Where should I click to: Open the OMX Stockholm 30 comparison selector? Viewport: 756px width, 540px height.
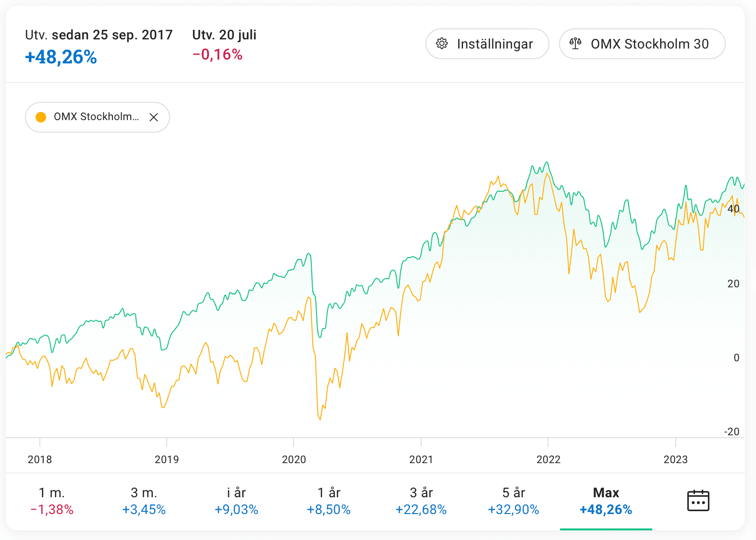(x=642, y=44)
